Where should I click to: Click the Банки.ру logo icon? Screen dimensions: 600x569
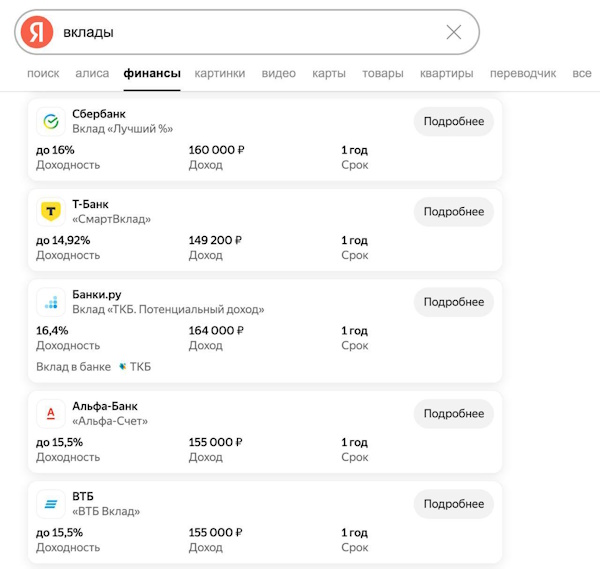pos(50,302)
